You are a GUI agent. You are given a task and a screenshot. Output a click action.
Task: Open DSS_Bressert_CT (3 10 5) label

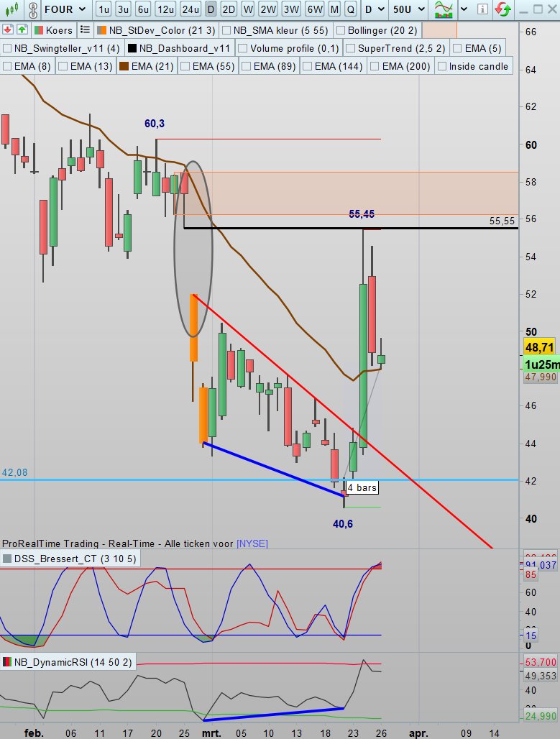click(x=75, y=559)
